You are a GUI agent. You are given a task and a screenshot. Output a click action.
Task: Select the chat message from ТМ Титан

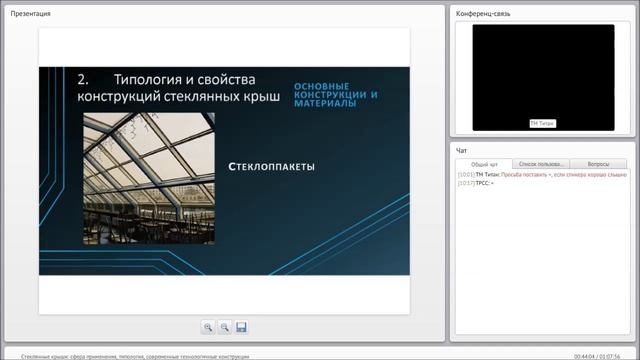542,175
